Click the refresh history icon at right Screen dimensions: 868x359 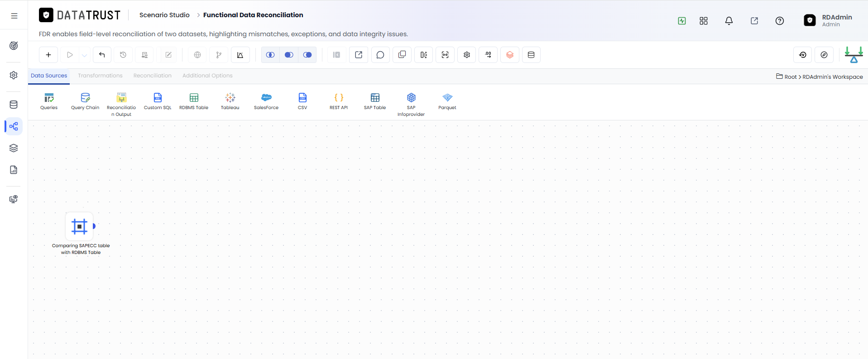click(x=803, y=55)
